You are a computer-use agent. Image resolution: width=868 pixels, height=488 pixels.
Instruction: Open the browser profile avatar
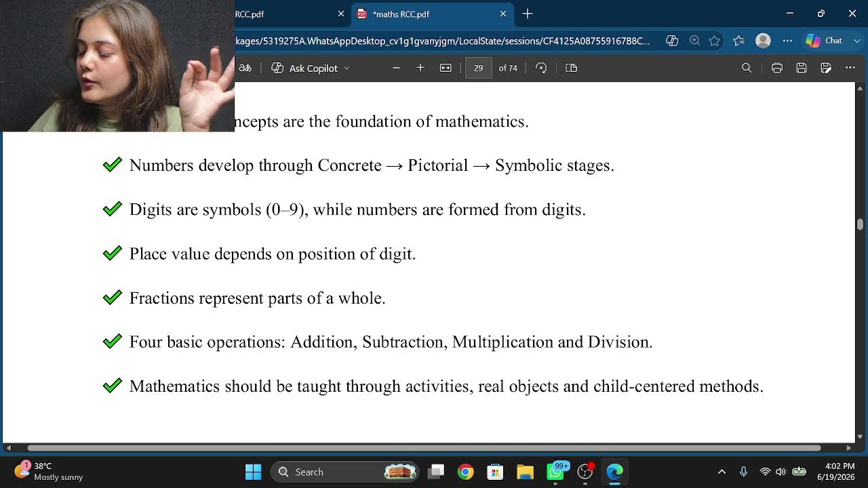[x=763, y=41]
